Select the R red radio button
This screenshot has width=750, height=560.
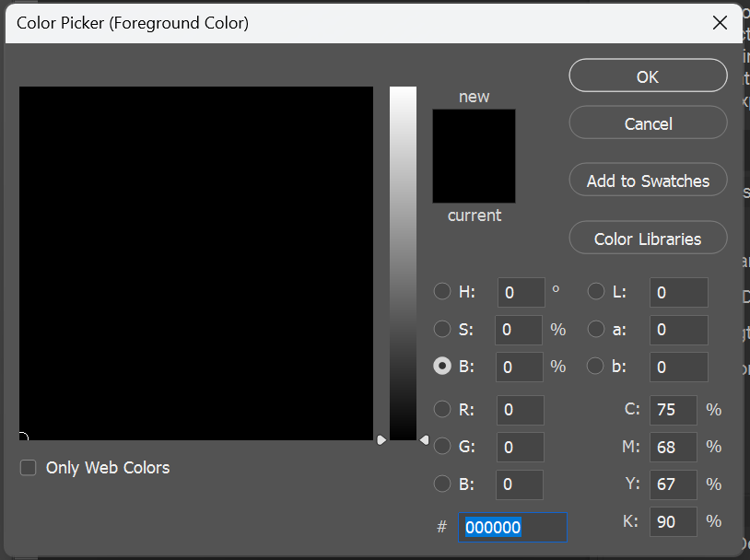pyautogui.click(x=442, y=410)
